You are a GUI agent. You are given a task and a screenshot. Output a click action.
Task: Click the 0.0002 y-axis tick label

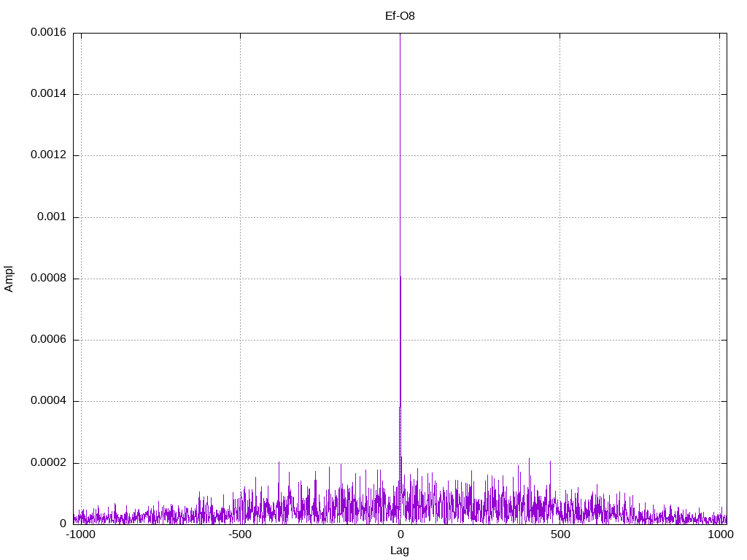pos(49,462)
